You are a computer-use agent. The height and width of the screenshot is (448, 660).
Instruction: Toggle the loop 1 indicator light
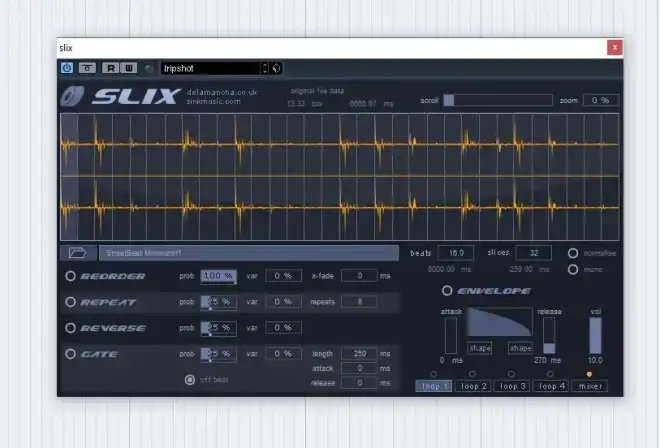[x=434, y=374]
